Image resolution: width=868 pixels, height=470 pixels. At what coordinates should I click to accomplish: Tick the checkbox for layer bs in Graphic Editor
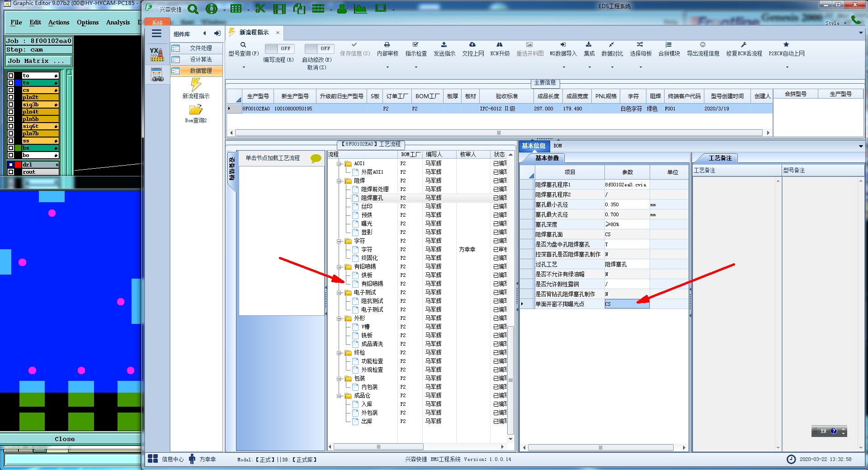click(11, 148)
